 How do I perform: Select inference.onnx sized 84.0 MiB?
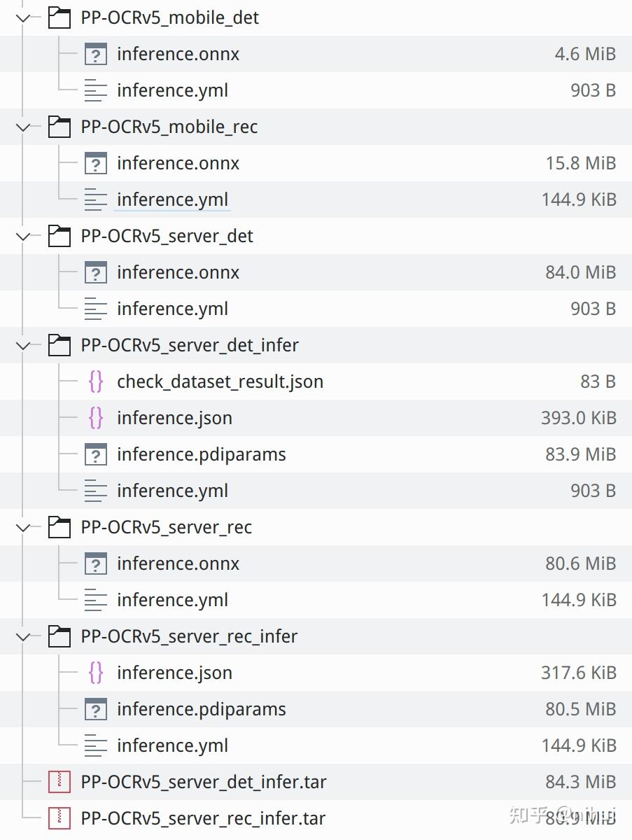pos(178,272)
